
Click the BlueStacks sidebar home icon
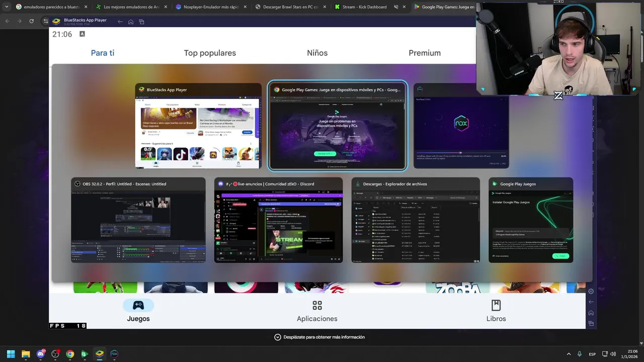coord(591,313)
